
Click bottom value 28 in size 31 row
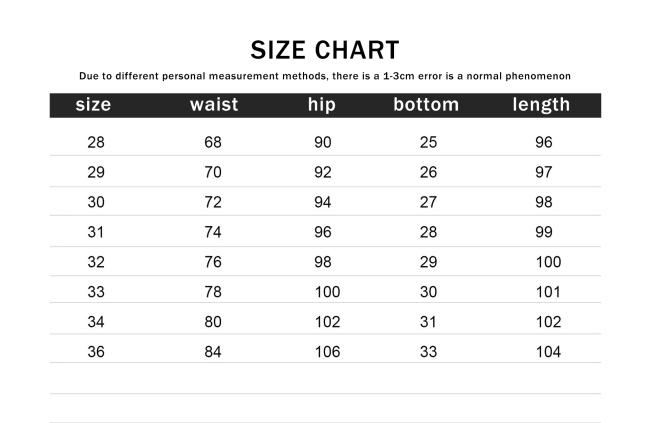point(428,232)
